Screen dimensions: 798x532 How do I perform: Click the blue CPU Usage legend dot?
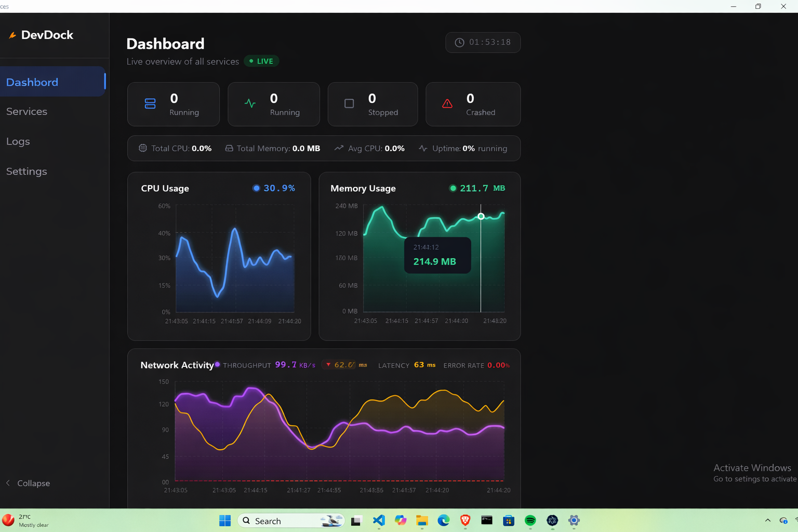tap(256, 188)
